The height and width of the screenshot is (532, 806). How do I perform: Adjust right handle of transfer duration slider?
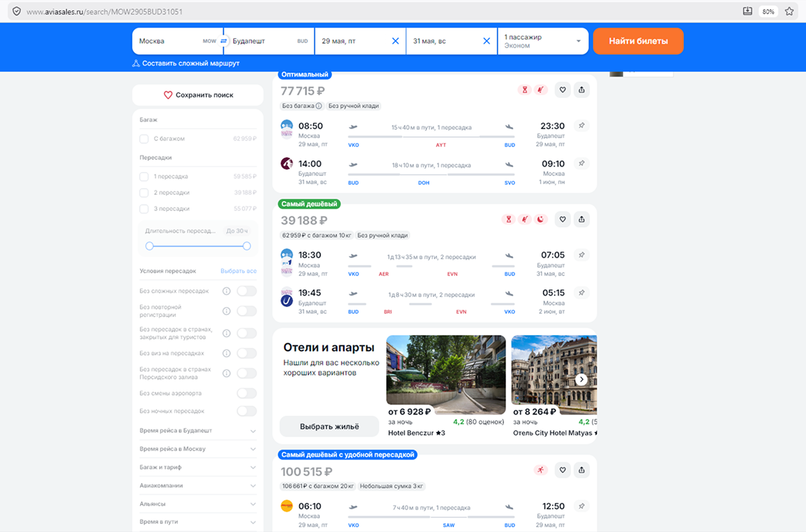click(247, 247)
